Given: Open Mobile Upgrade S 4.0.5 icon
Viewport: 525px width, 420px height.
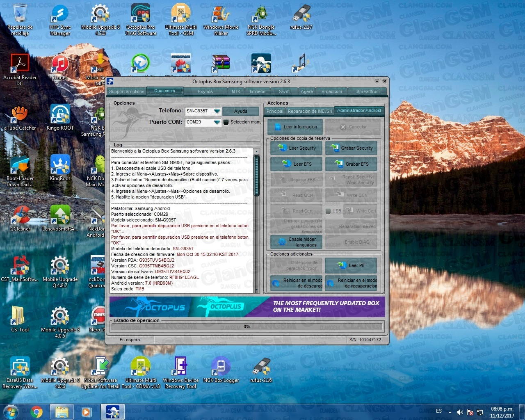Looking at the screenshot, I should point(60,322).
